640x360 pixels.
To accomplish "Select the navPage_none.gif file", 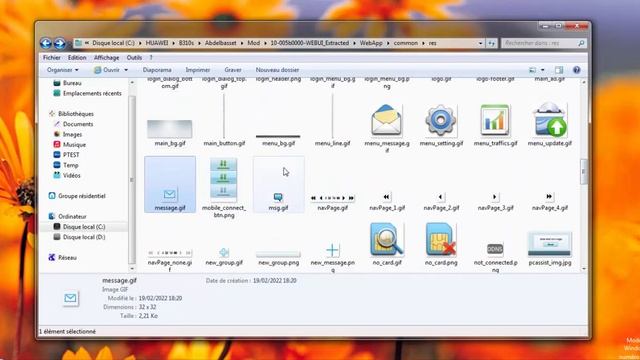I will pyautogui.click(x=170, y=260).
